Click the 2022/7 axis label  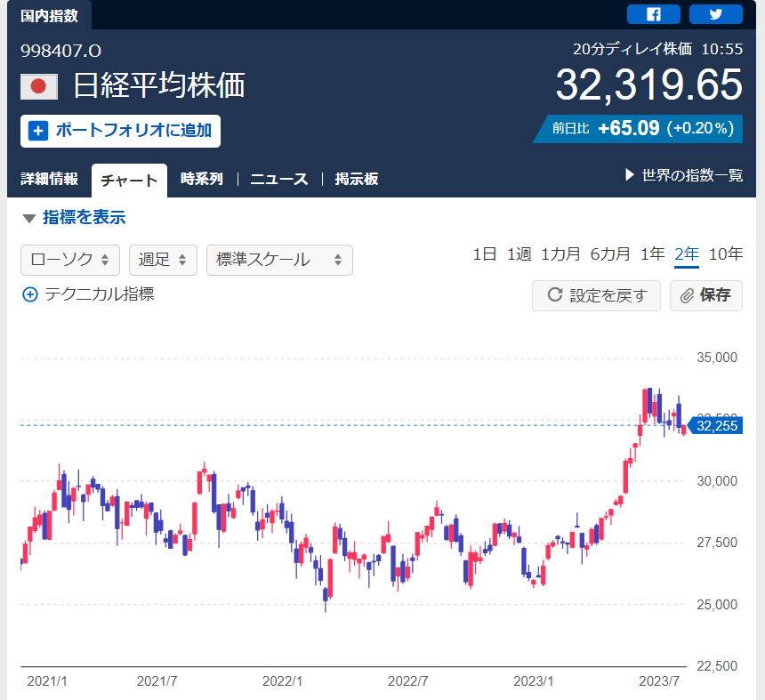[408, 681]
